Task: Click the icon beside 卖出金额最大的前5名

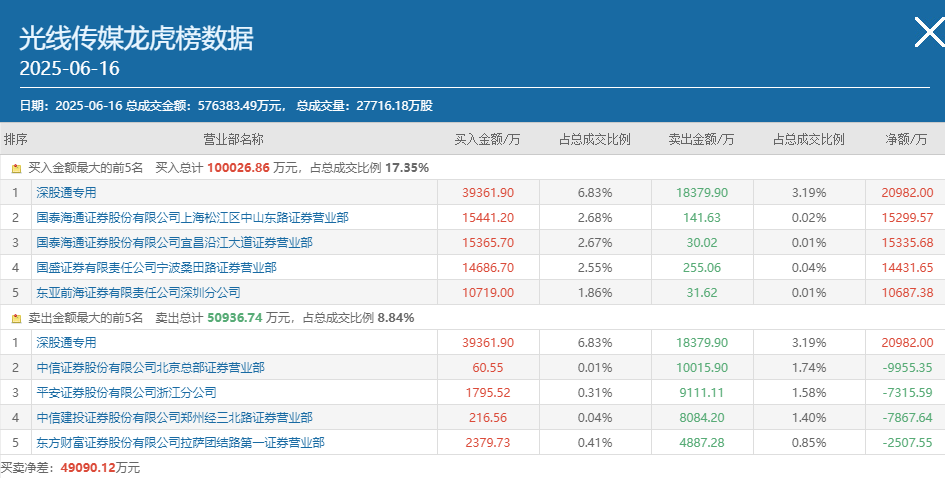Action: coord(16,318)
